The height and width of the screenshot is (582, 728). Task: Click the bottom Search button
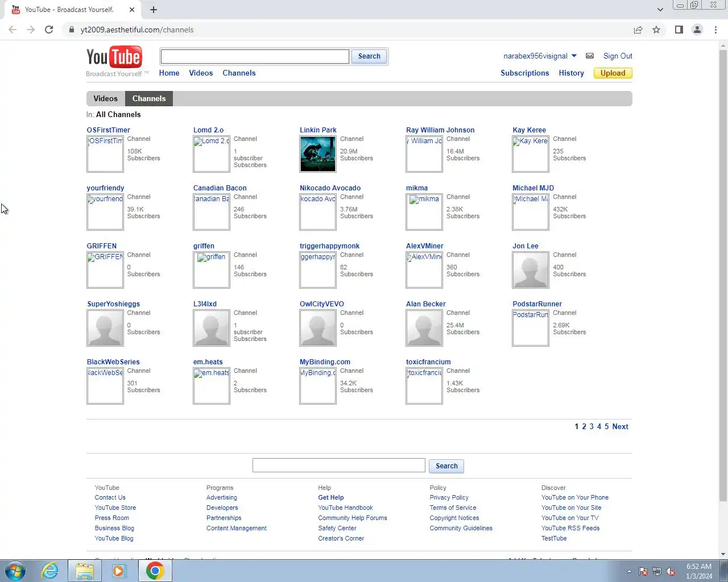point(446,466)
